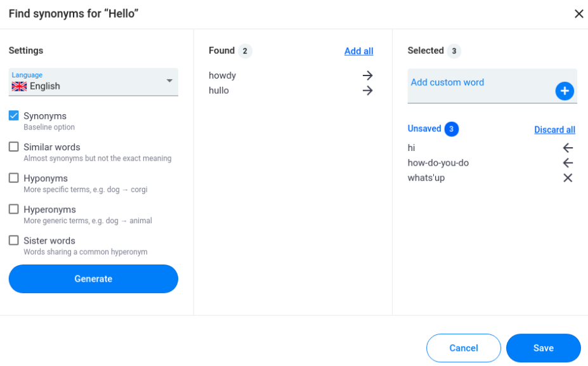Uncheck the Synonyms checkbox
Viewport: 588px width, 366px height.
[x=14, y=115]
